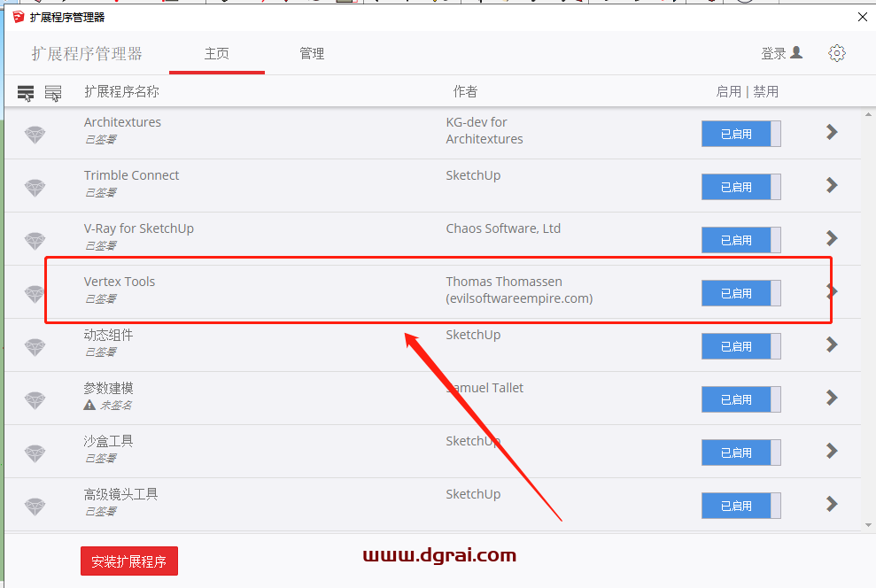Switch to the 管理 tab
This screenshot has height=588, width=876.
pyautogui.click(x=312, y=54)
